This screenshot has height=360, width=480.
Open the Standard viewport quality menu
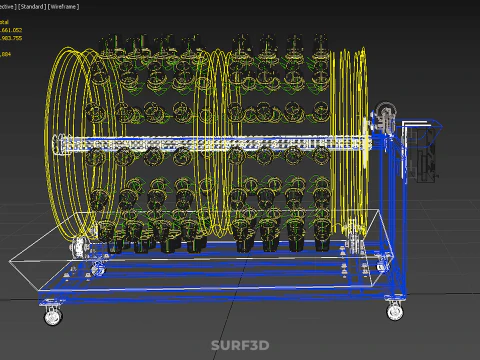(x=32, y=7)
